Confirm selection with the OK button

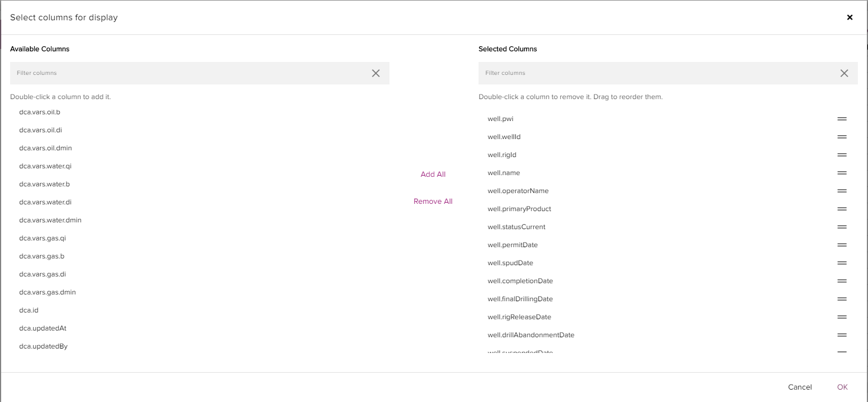tap(842, 387)
